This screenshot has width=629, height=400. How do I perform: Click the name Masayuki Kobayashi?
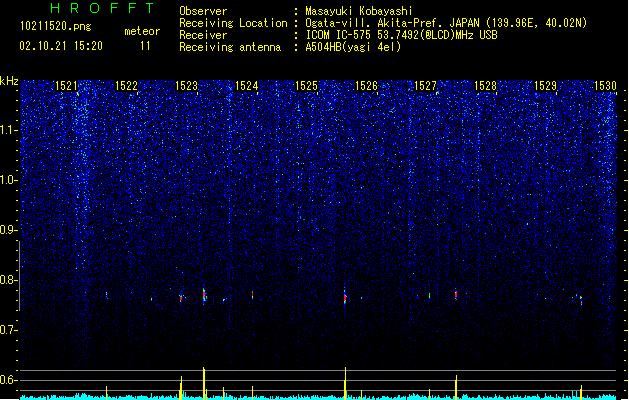coord(359,11)
